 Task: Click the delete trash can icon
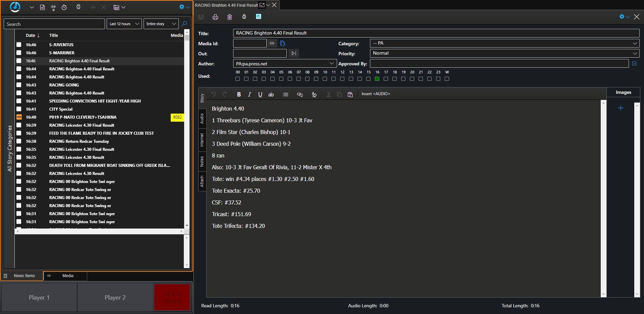pyautogui.click(x=229, y=17)
